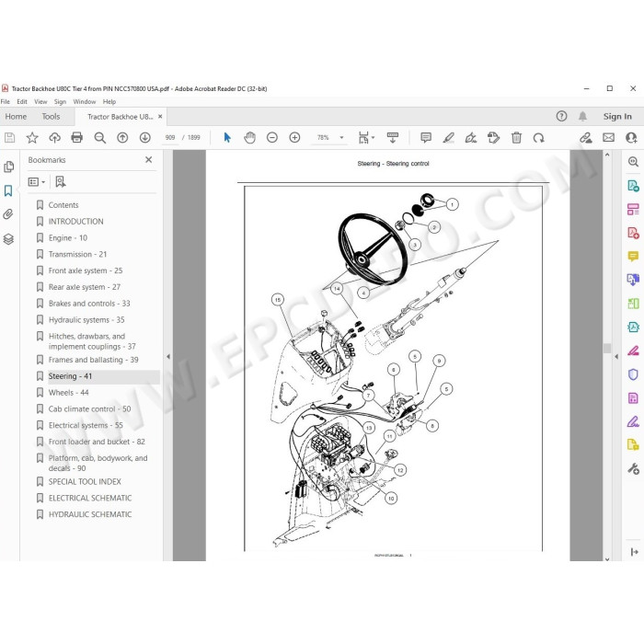
Task: Add a sticky note comment
Action: click(x=426, y=137)
